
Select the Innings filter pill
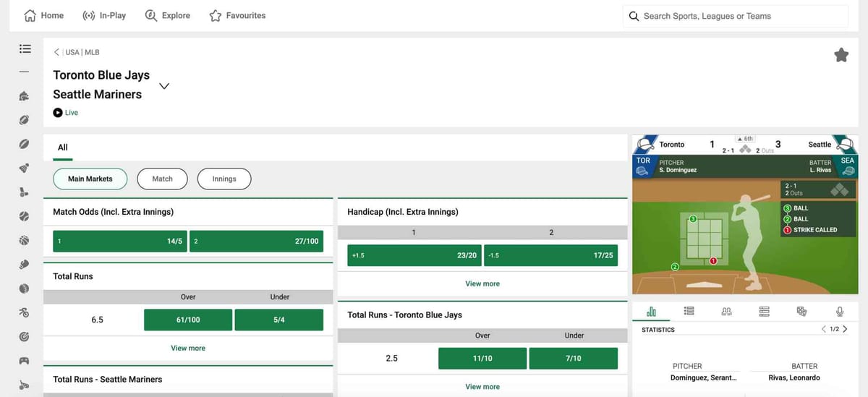224,179
